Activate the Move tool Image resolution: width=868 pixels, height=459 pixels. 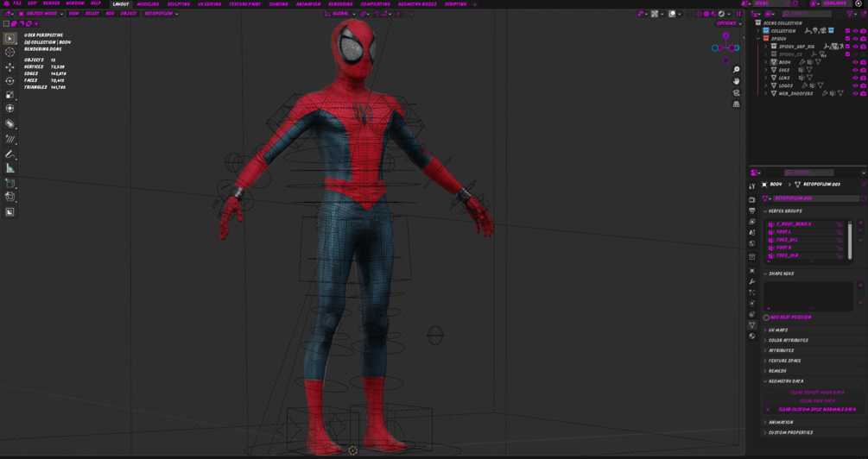10,67
